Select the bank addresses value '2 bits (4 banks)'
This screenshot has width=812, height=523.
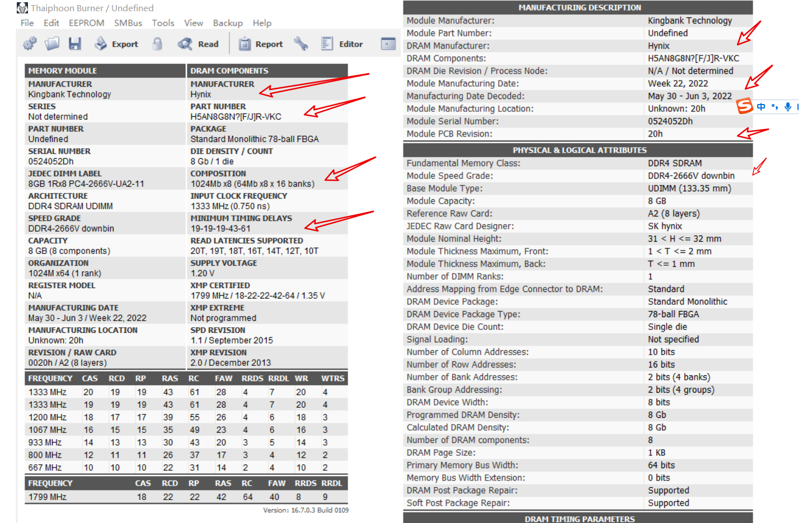(679, 377)
